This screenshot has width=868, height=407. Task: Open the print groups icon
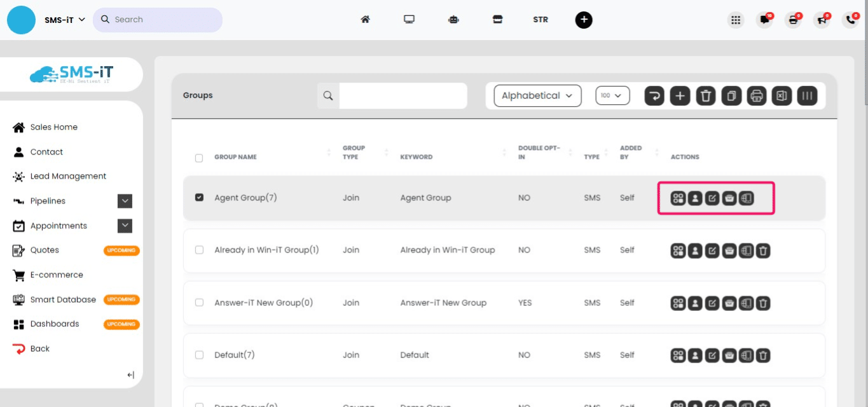point(756,95)
